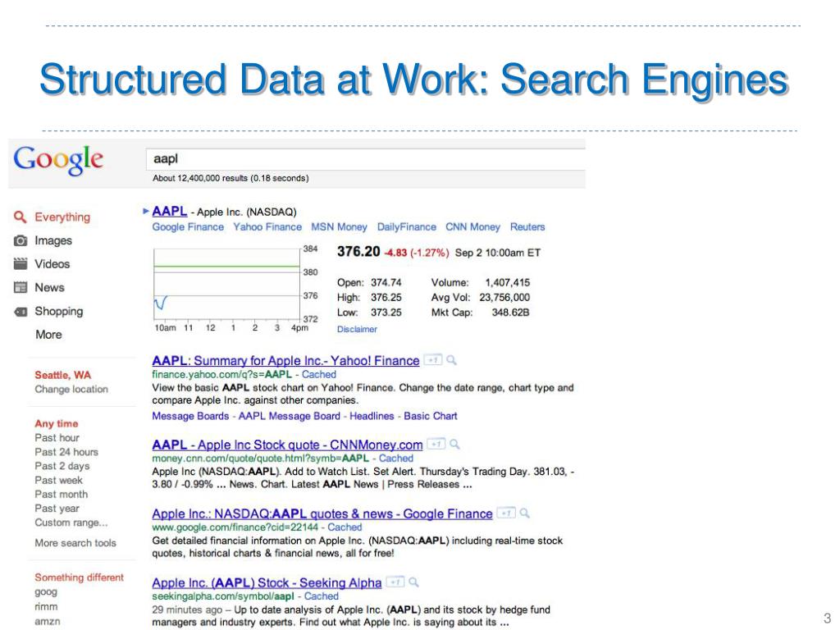Select the Everything magnifier icon
The height and width of the screenshot is (630, 840).
[20, 217]
